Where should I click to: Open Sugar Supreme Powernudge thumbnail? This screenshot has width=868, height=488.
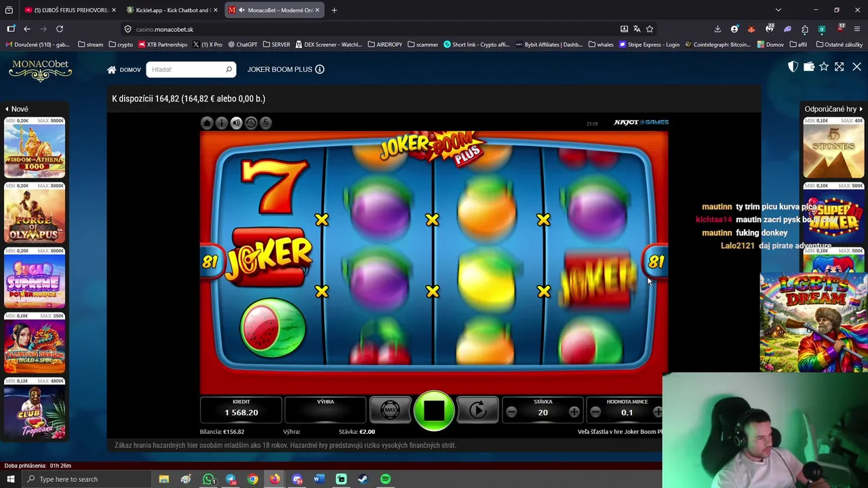coord(35,277)
